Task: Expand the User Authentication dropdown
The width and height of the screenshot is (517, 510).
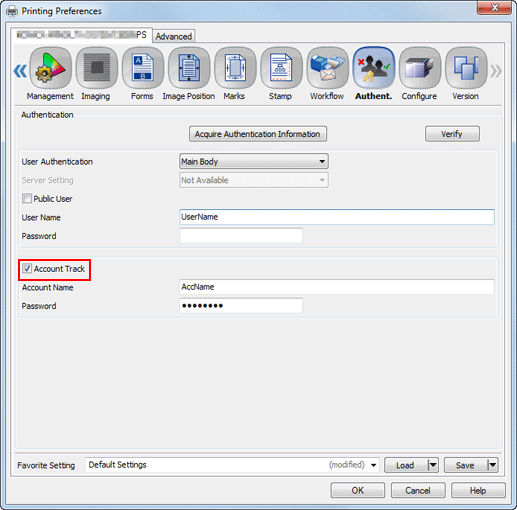Action: pos(254,162)
